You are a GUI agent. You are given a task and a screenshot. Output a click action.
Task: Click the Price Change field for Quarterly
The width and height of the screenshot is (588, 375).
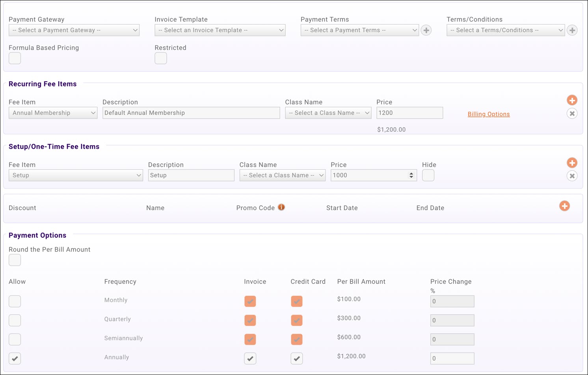452,320
